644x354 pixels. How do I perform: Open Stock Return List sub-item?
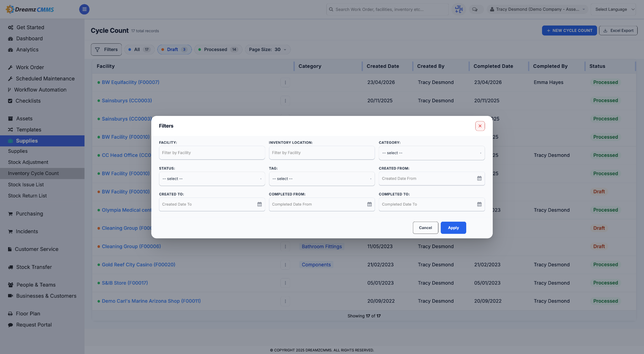point(27,196)
